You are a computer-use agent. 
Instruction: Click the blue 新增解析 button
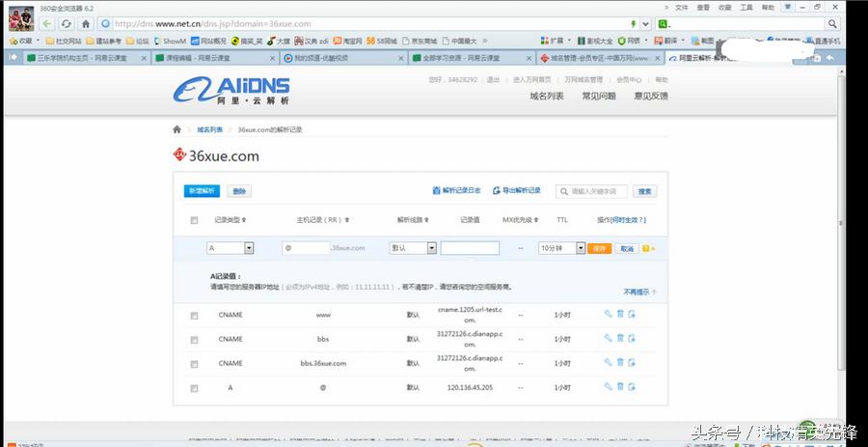(203, 190)
